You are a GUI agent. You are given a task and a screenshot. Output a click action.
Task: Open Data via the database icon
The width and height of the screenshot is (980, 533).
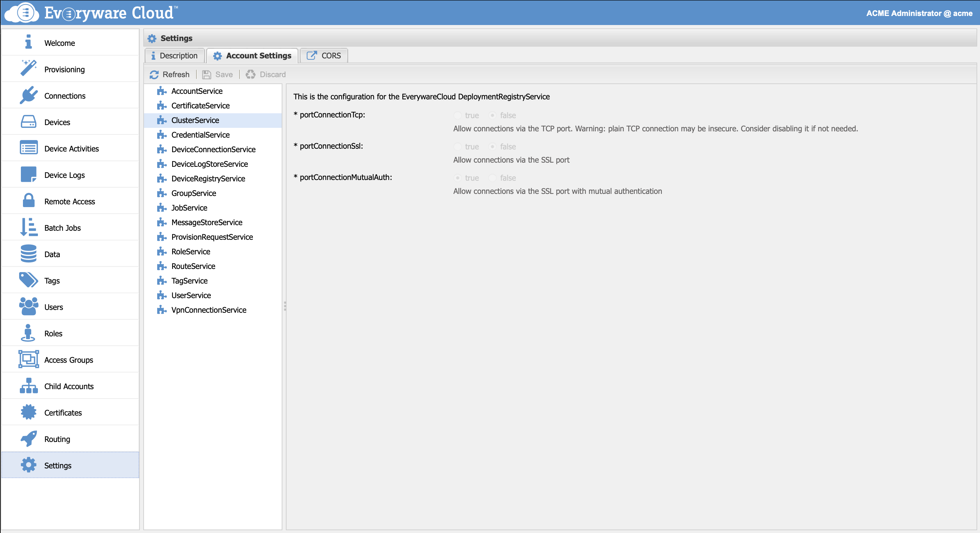[x=29, y=254]
